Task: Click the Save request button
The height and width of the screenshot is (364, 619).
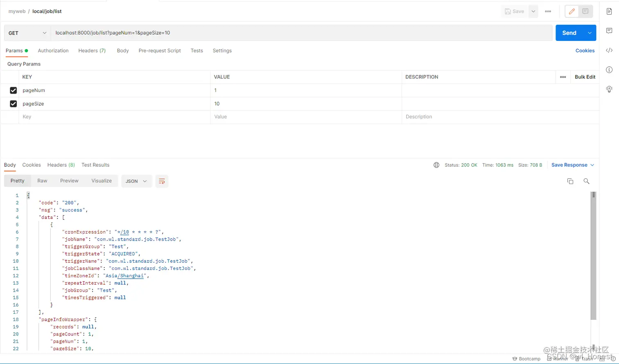Action: coord(515,11)
